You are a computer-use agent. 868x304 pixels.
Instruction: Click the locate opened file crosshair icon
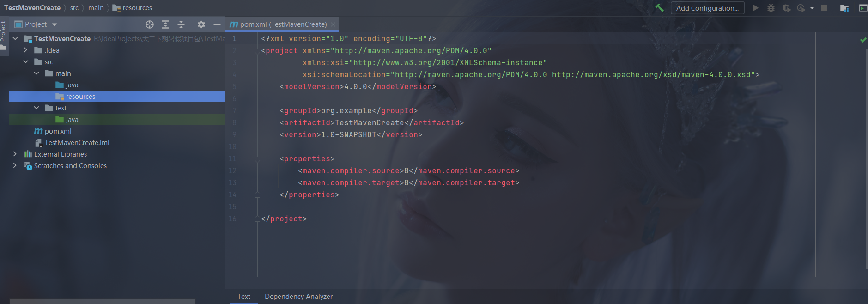click(x=150, y=24)
